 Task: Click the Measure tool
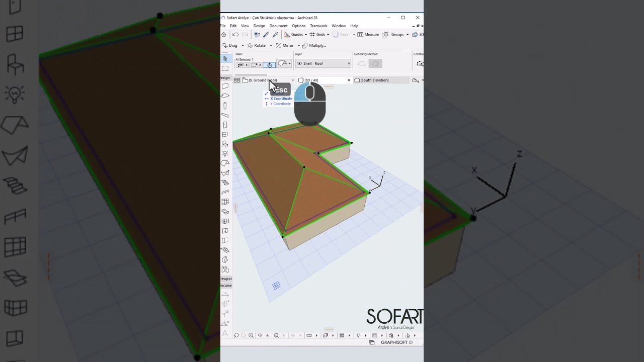pos(368,35)
